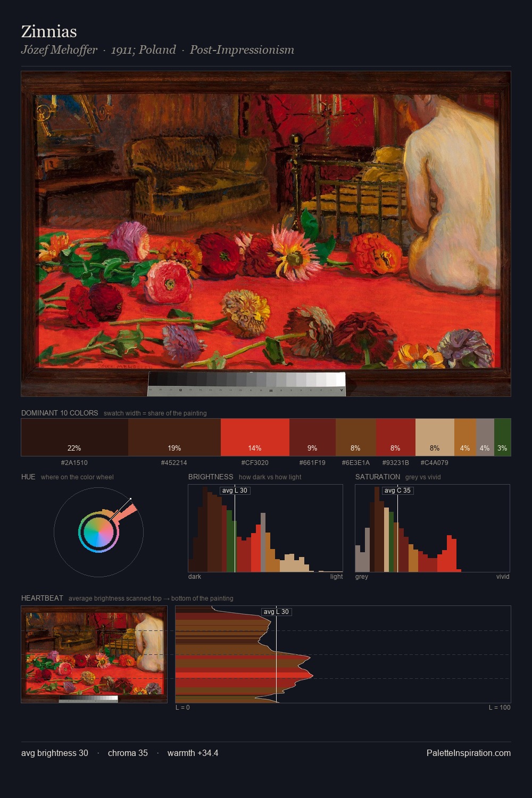532x798 pixels.
Task: Click hex code #C4A079
Action: click(x=435, y=463)
